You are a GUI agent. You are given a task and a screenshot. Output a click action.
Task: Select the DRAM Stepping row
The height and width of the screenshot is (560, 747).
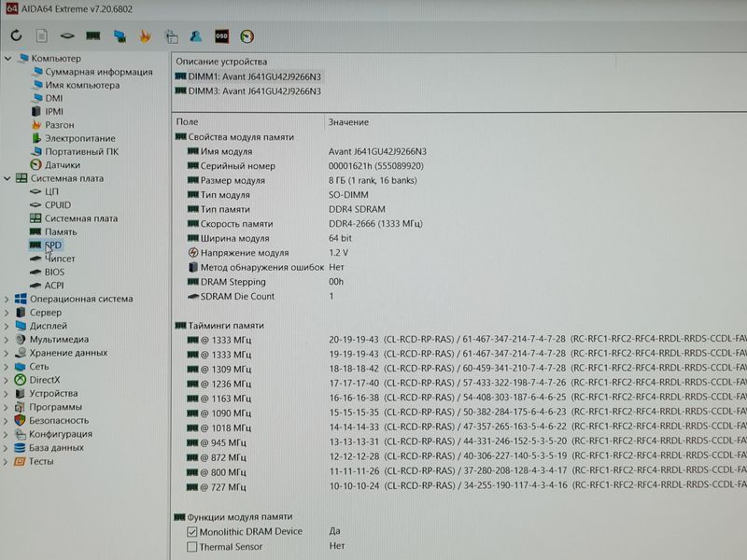[x=265, y=282]
